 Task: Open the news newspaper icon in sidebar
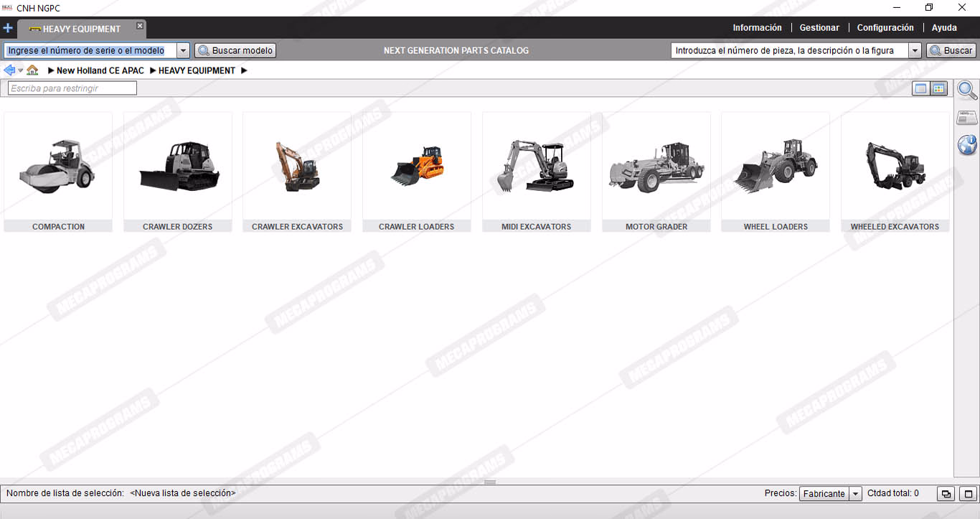click(967, 118)
